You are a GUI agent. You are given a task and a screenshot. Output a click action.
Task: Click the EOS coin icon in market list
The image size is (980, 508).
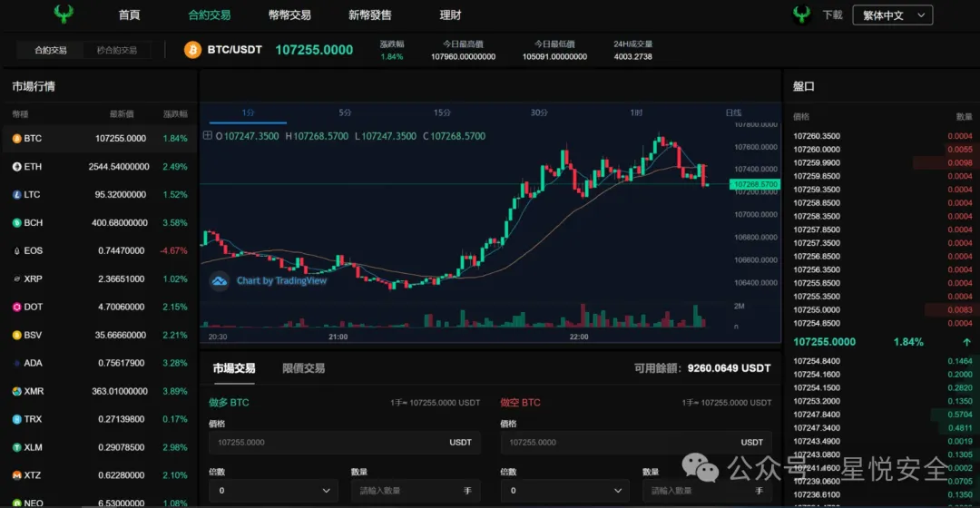pos(17,250)
